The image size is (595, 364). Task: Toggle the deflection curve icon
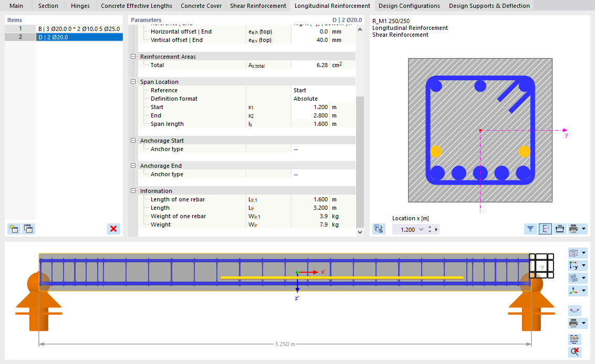[x=575, y=311]
